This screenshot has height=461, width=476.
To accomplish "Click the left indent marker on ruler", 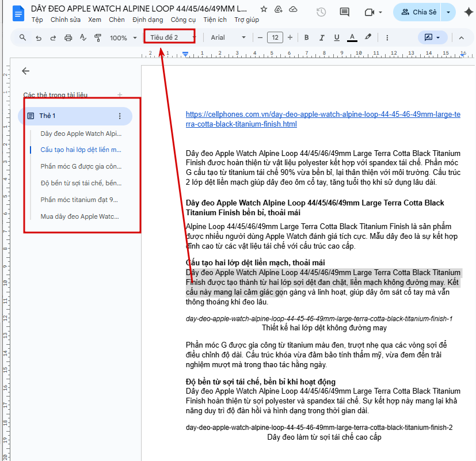I will click(x=185, y=55).
